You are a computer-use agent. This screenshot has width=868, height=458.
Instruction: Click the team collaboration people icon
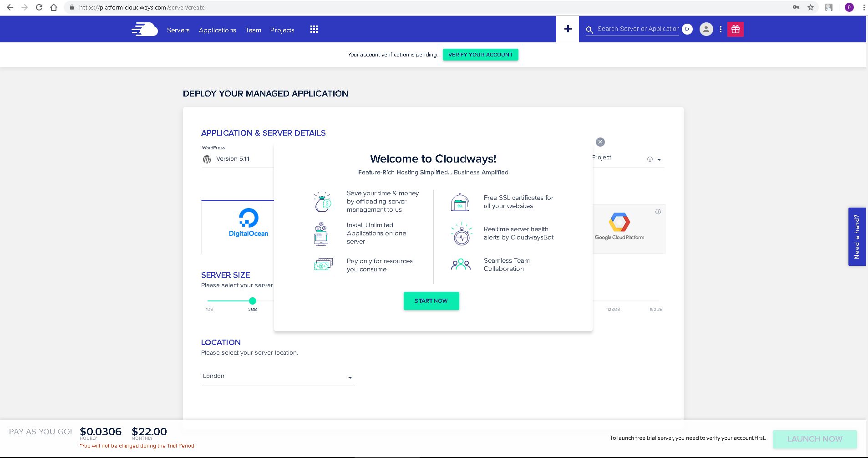461,265
